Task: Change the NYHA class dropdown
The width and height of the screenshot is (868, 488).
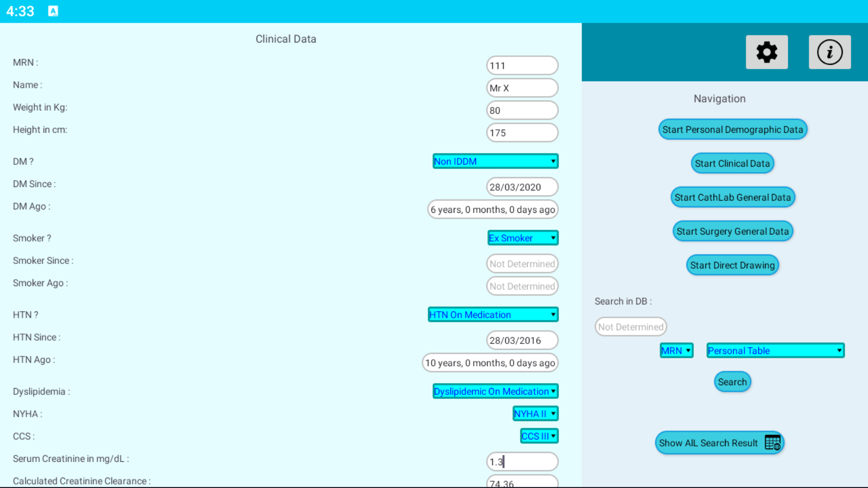Action: [535, 414]
